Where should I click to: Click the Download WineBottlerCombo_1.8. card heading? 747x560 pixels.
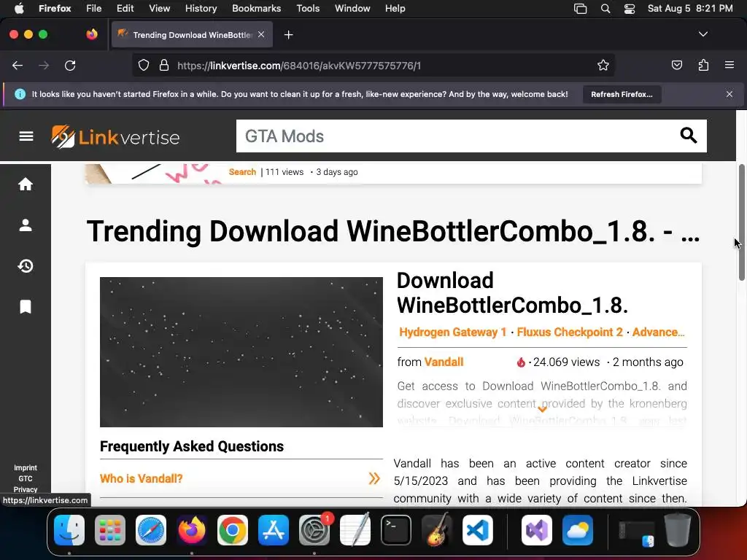click(512, 293)
